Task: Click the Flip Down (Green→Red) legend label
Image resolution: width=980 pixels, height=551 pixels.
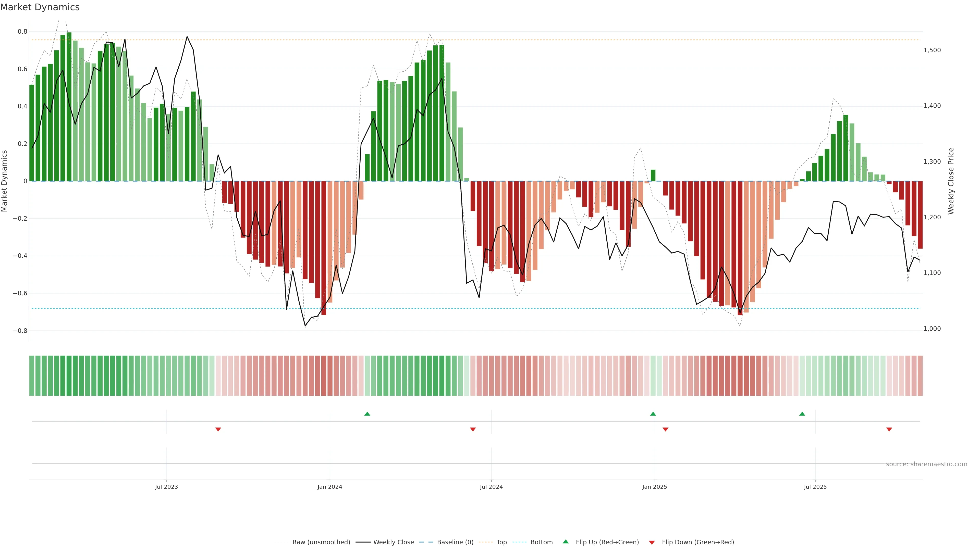Action: click(698, 542)
